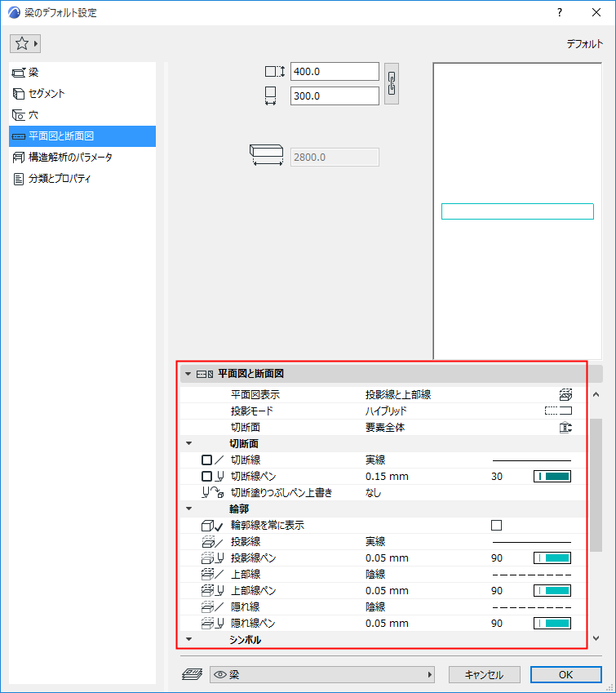The height and width of the screenshot is (693, 616).
Task: Click the 投影線ペン color swatch
Action: 552,558
